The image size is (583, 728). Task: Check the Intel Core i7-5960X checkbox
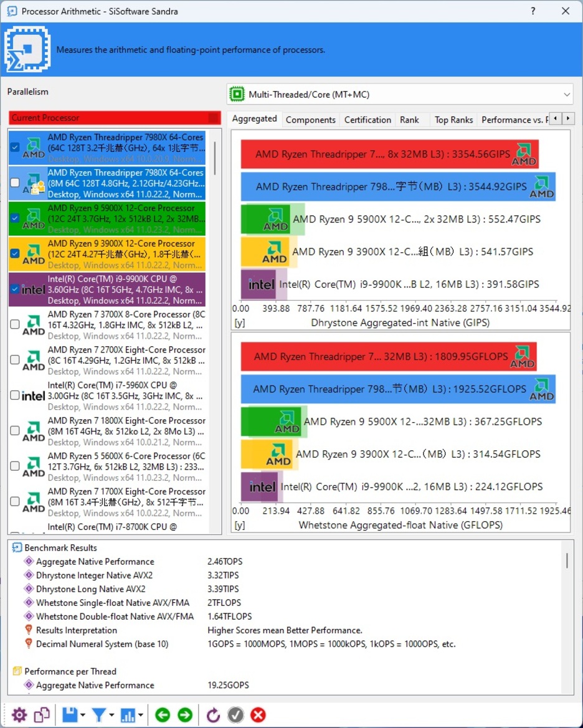(15, 395)
